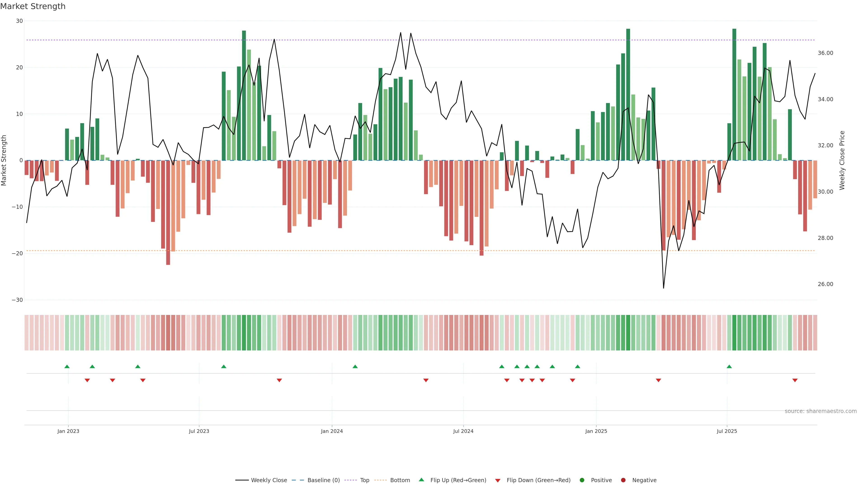Click the red flip-down marker near April 2025
The image size is (868, 488).
[658, 380]
